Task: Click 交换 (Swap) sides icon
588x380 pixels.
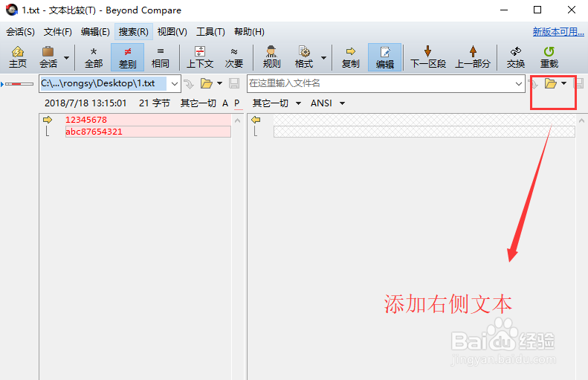Action: coord(516,57)
